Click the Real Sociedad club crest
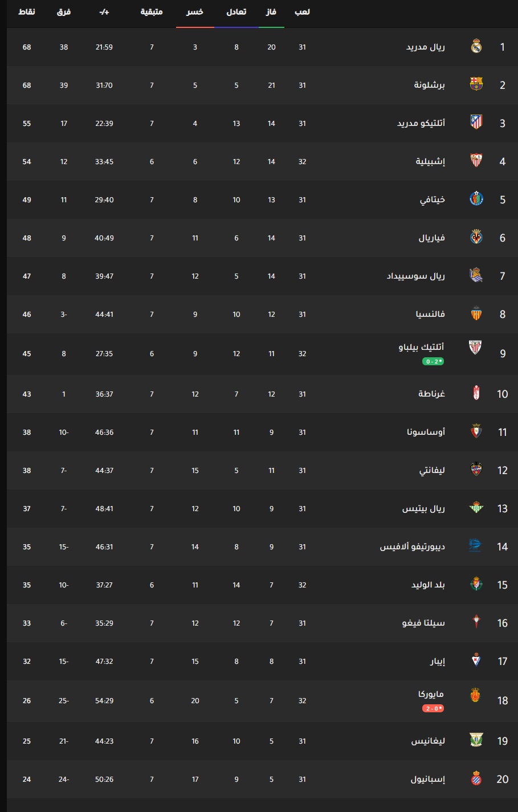The height and width of the screenshot is (812, 518). click(x=476, y=276)
